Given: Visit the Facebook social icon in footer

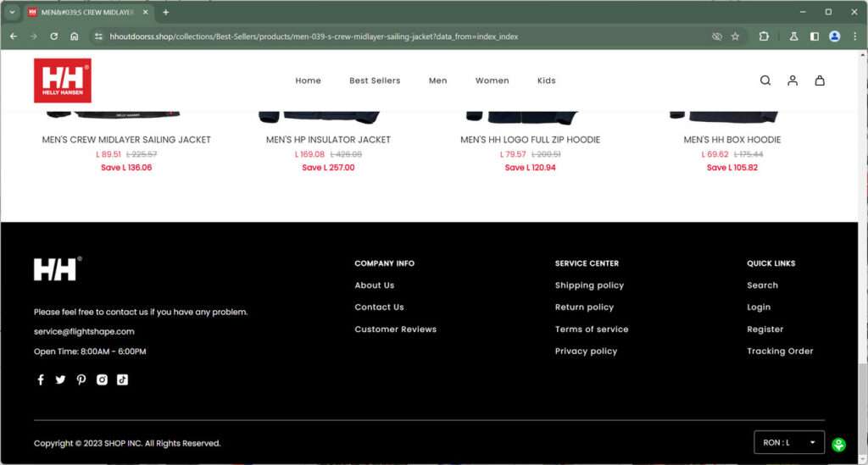Looking at the screenshot, I should click(41, 379).
